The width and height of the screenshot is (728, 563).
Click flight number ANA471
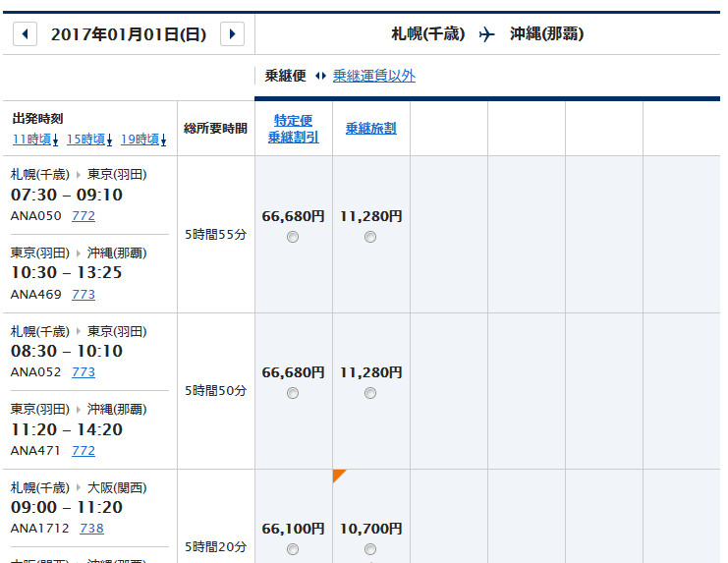coord(36,451)
